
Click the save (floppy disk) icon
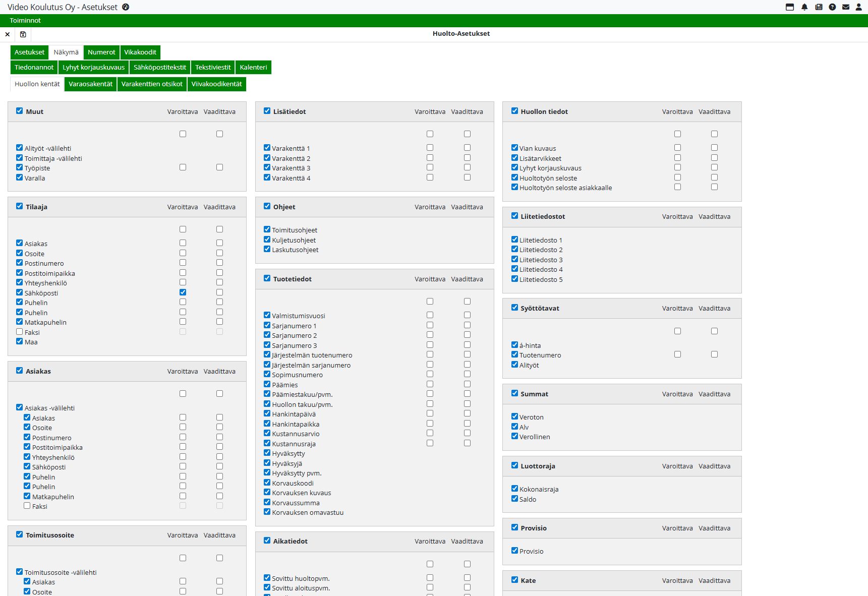pyautogui.click(x=23, y=34)
